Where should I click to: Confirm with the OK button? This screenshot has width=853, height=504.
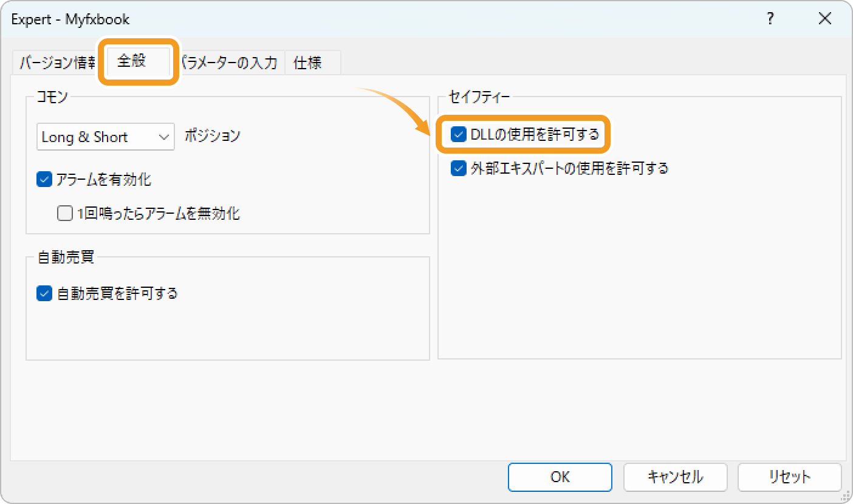point(560,477)
